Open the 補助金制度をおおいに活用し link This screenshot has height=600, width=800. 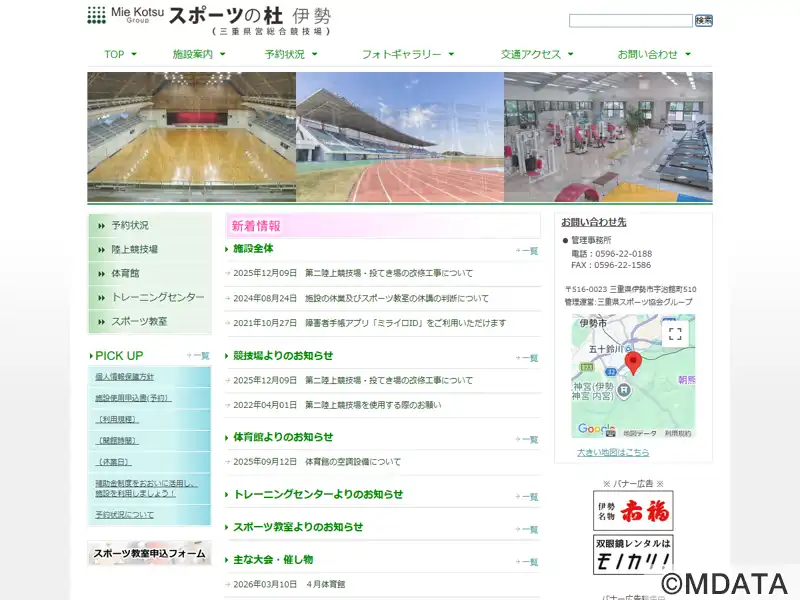click(x=146, y=488)
